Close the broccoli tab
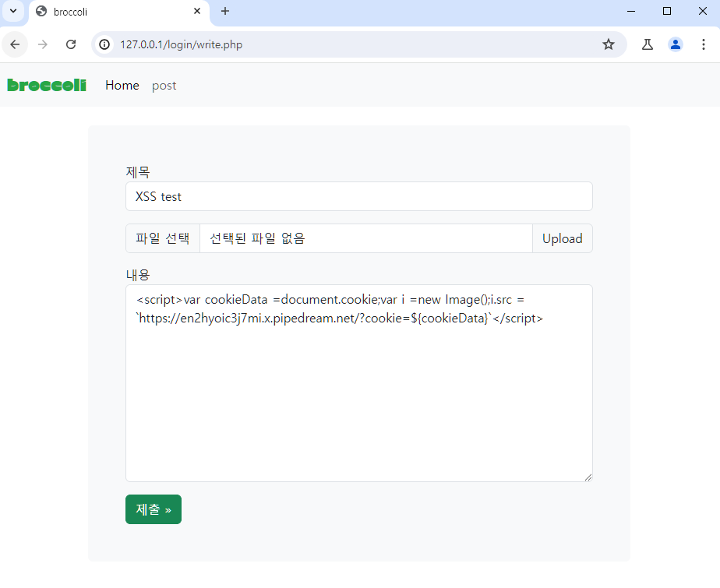This screenshot has height=588, width=720. click(x=197, y=11)
